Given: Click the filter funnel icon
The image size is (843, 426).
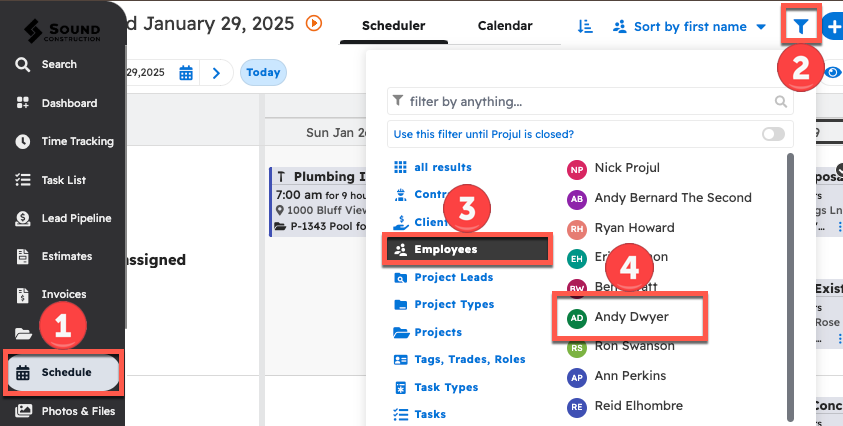Looking at the screenshot, I should (800, 25).
